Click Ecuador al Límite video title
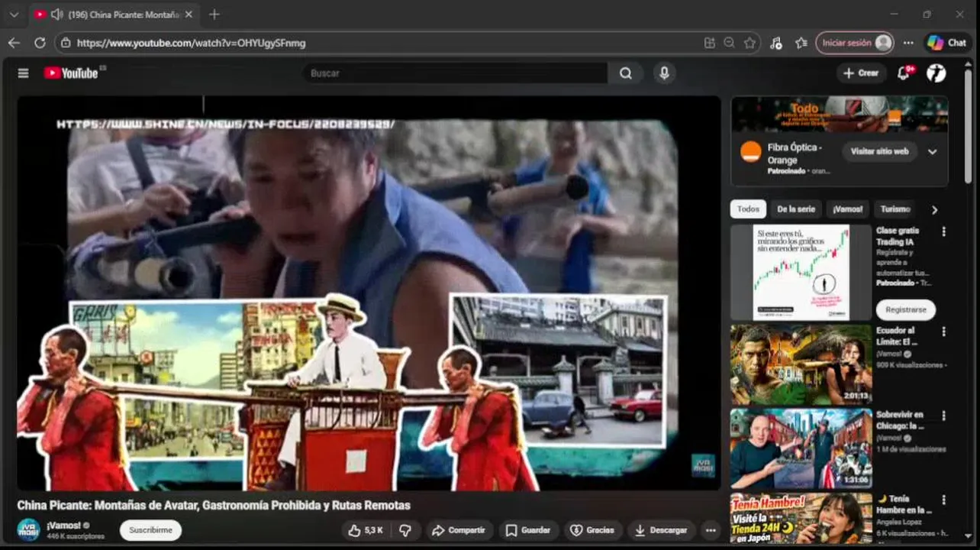980x550 pixels. (895, 336)
